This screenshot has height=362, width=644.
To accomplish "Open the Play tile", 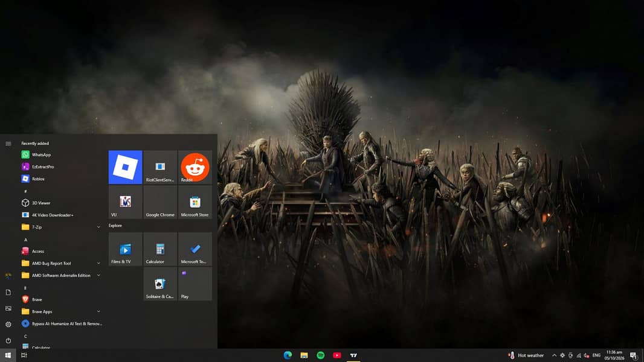I will 195,284.
